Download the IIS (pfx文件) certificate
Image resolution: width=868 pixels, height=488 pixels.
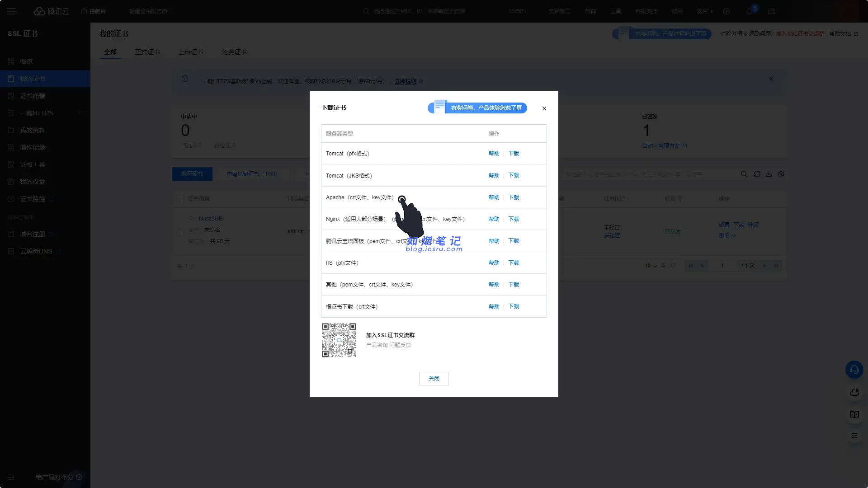pos(514,263)
